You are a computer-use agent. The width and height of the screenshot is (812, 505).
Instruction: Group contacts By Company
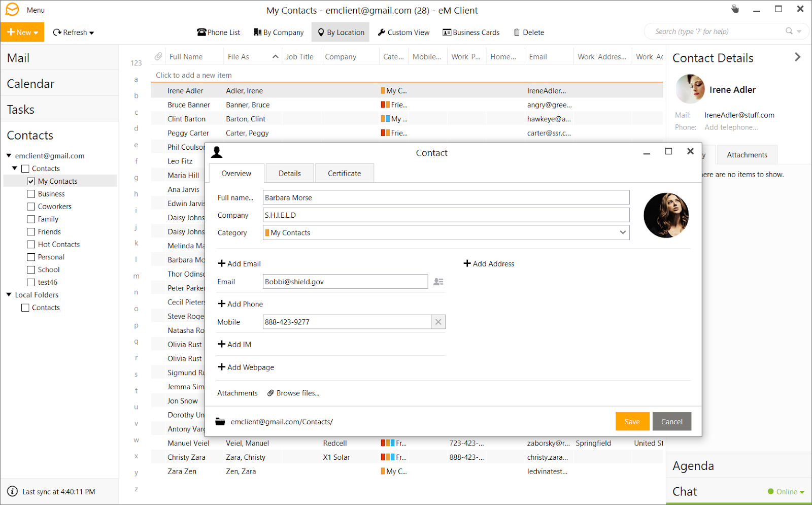(x=278, y=32)
